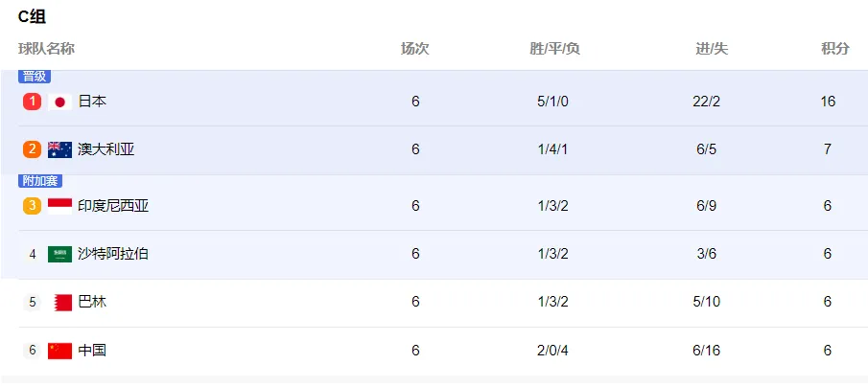
Task: Select the 巴林 team name
Action: [92, 303]
